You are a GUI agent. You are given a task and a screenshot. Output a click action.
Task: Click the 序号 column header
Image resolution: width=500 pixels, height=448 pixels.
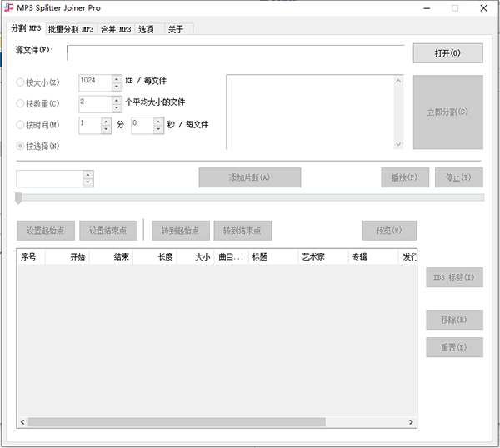pyautogui.click(x=32, y=256)
